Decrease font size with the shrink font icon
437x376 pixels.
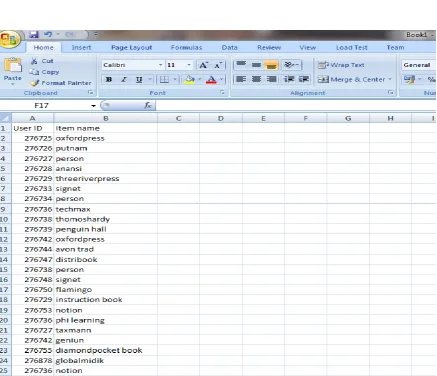tap(218, 65)
